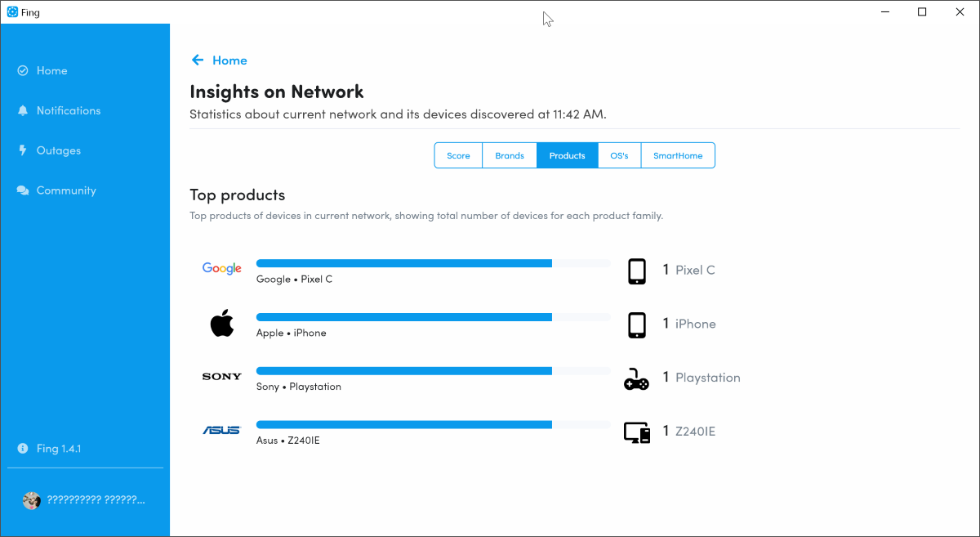Screen dimensions: 980x537
Task: Click the back arrow next to Home
Action: click(x=197, y=60)
